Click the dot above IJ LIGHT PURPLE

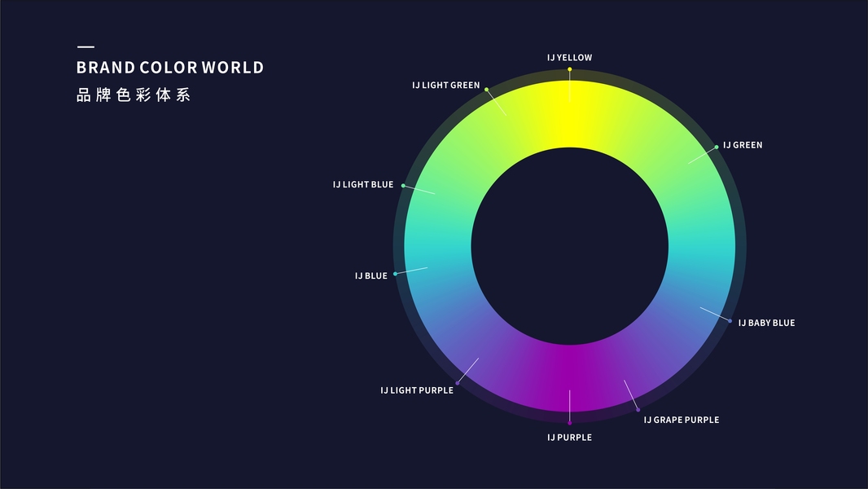(458, 383)
